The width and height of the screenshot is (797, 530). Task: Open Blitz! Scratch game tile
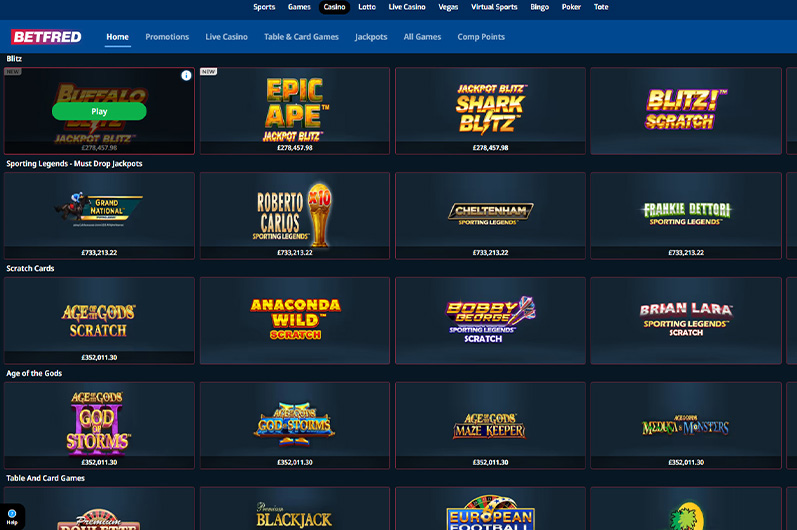click(686, 111)
